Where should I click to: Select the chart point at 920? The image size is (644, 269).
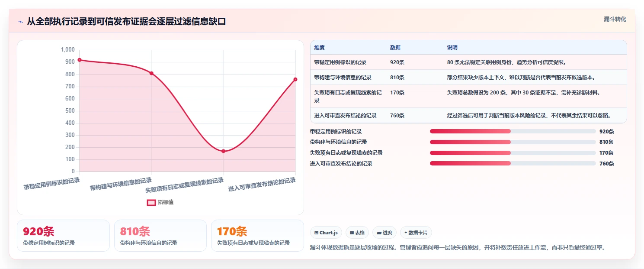[x=80, y=60]
